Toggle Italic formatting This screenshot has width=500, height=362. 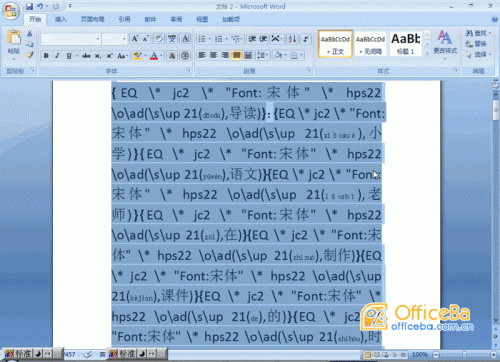tap(57, 56)
